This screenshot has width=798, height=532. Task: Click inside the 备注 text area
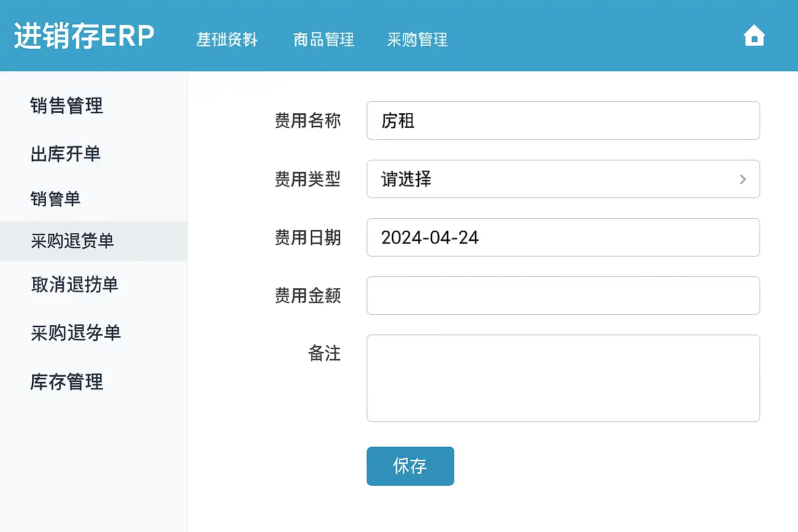(x=563, y=378)
